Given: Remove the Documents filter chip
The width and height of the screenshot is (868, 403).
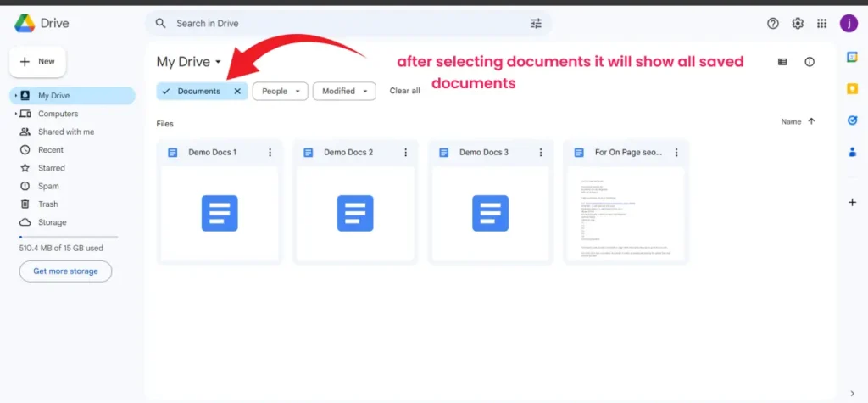Looking at the screenshot, I should pyautogui.click(x=237, y=91).
